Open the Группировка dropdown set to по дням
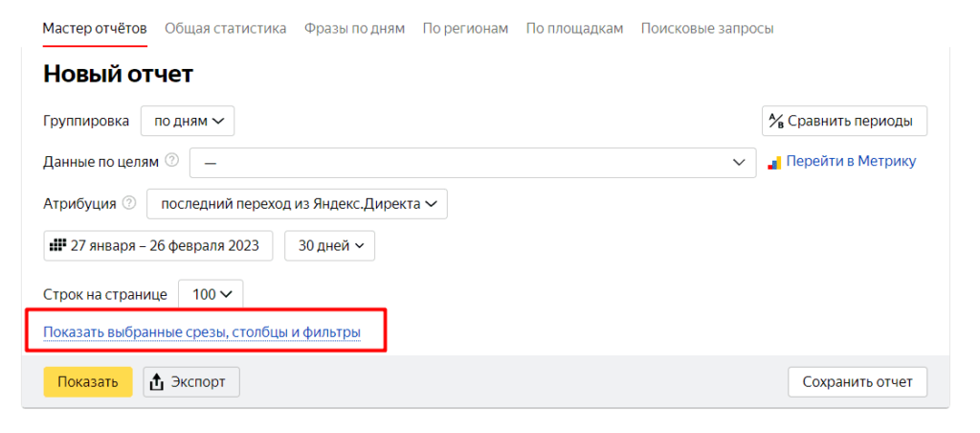Viewport: 980px width, 433px height. pyautogui.click(x=188, y=121)
